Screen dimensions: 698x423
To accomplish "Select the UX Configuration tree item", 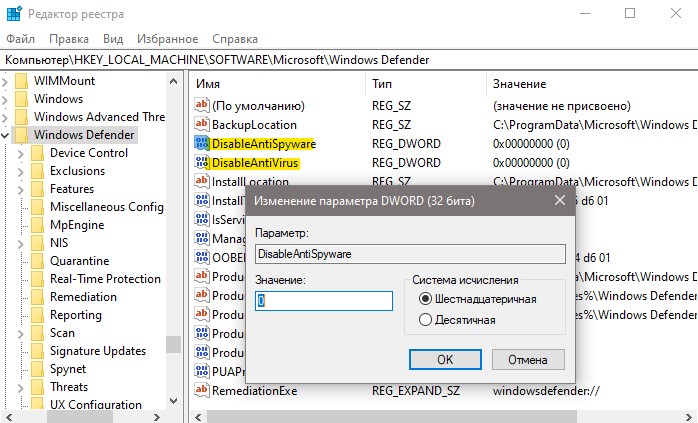I will pyautogui.click(x=96, y=404).
